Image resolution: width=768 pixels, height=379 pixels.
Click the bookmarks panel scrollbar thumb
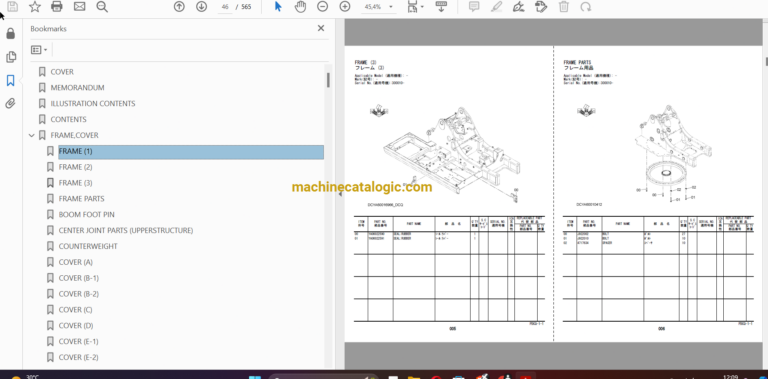(328, 80)
